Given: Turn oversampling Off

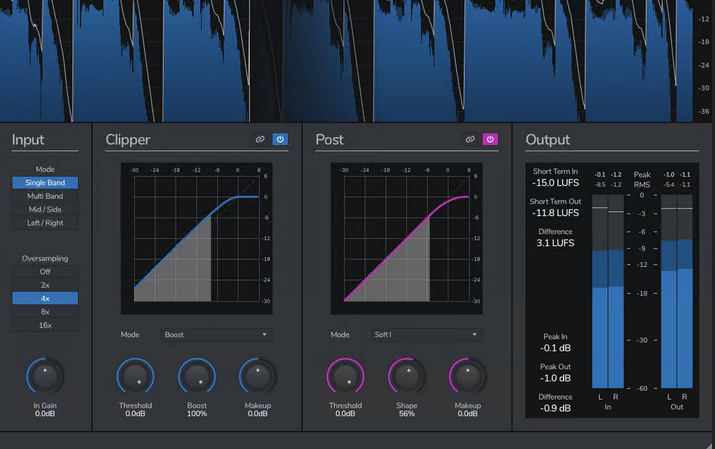Looking at the screenshot, I should (x=45, y=271).
